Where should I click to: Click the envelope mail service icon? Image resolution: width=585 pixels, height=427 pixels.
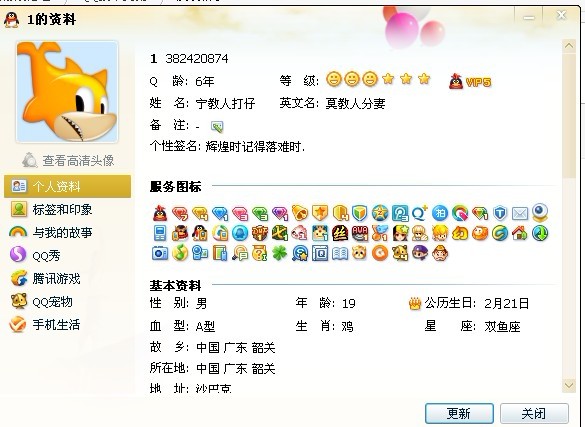(x=520, y=213)
